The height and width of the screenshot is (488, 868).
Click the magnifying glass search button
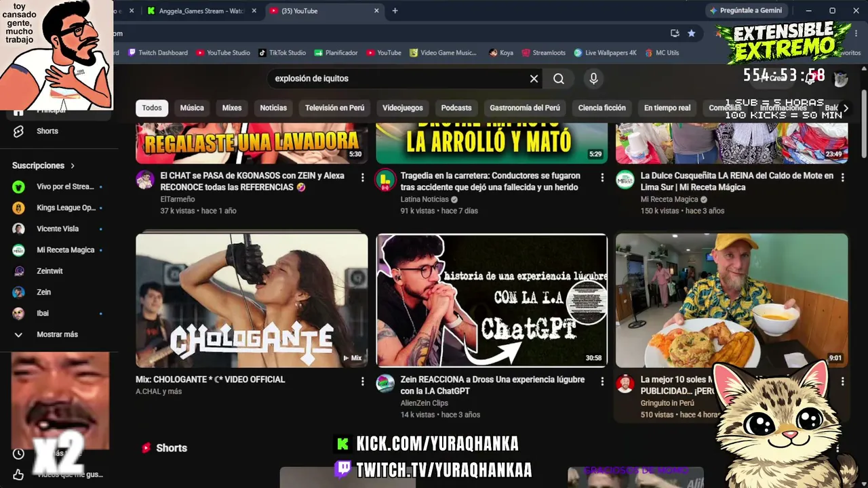click(558, 79)
